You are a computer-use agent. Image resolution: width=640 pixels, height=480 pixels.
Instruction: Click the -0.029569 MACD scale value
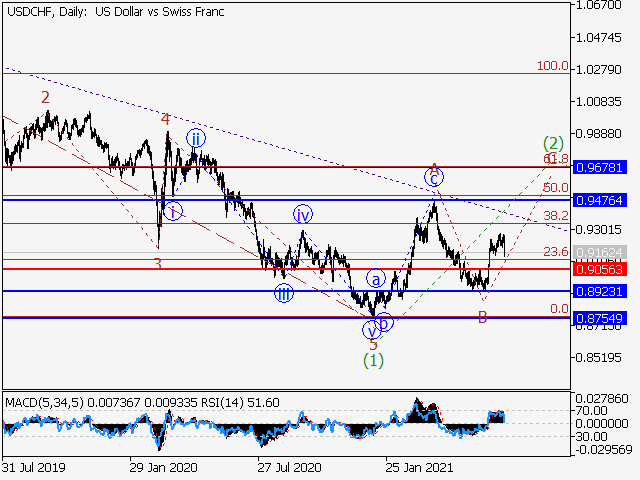[x=602, y=450]
